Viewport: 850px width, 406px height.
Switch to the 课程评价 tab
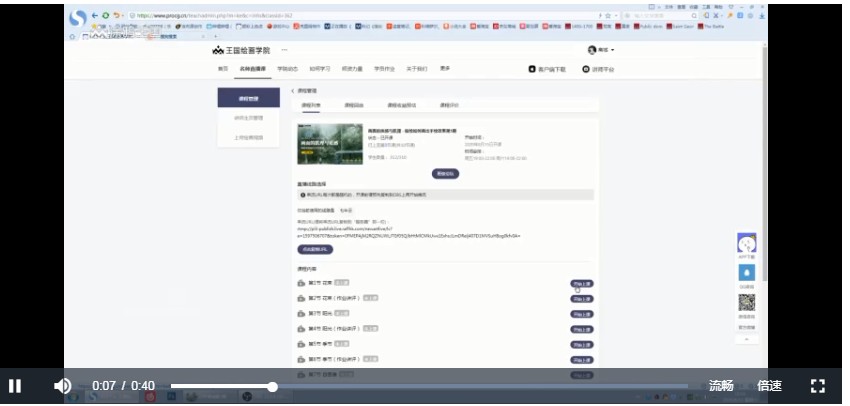[x=449, y=105]
